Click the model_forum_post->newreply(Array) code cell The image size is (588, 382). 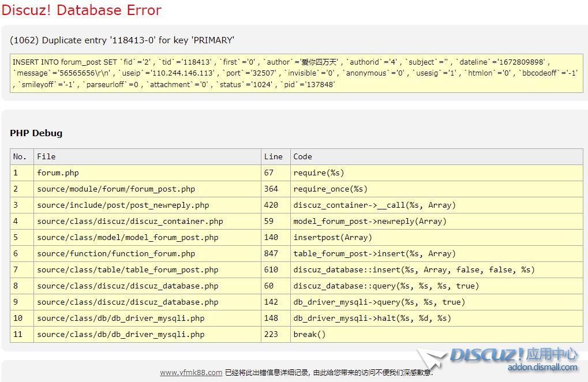(x=370, y=221)
